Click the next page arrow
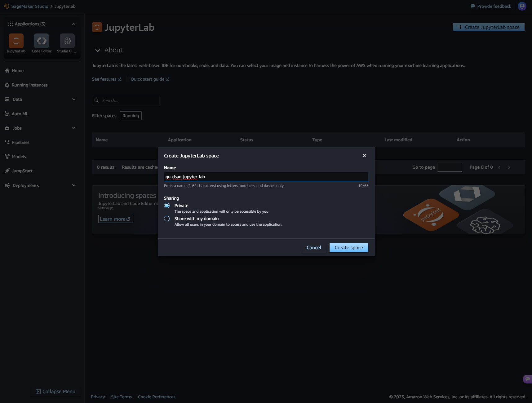This screenshot has height=403, width=532. tap(509, 167)
